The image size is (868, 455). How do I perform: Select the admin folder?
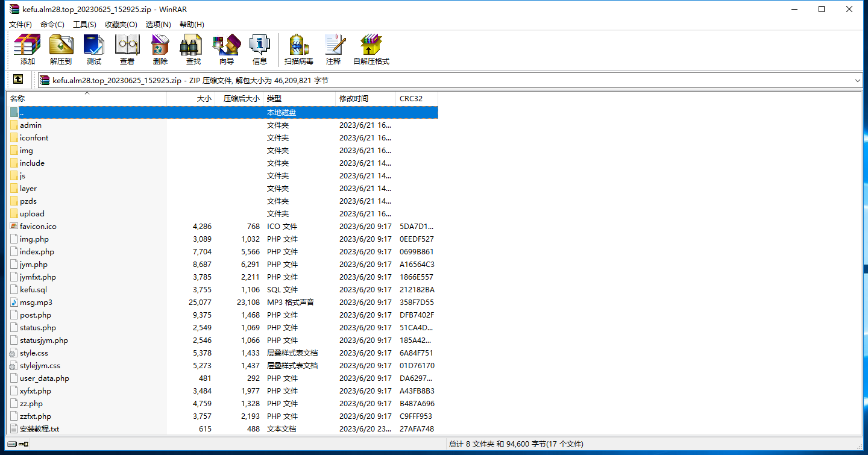[x=31, y=125]
